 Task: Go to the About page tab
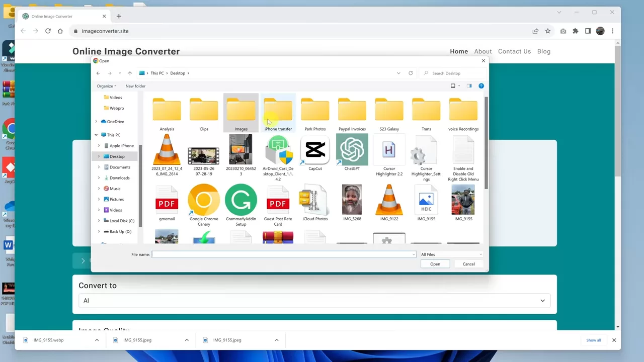tap(482, 51)
